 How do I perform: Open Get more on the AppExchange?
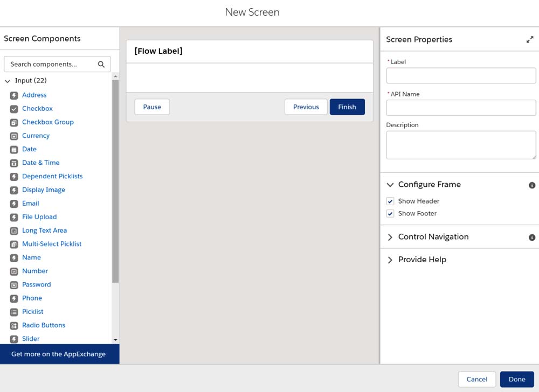(x=59, y=354)
